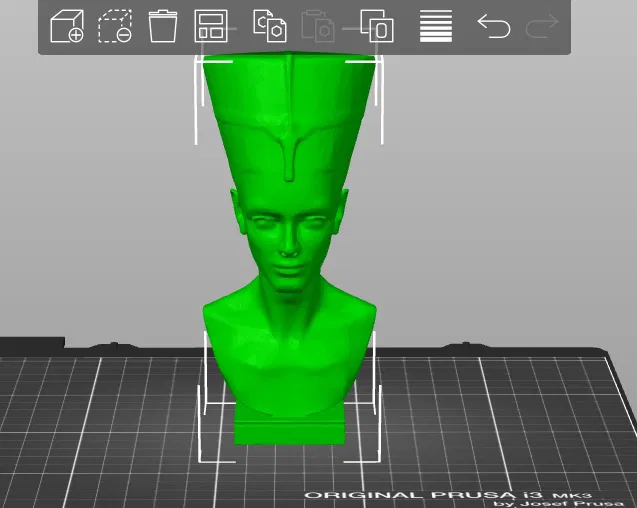The width and height of the screenshot is (637, 508).
Task: Click the Delete all trash bin icon
Action: pyautogui.click(x=163, y=26)
